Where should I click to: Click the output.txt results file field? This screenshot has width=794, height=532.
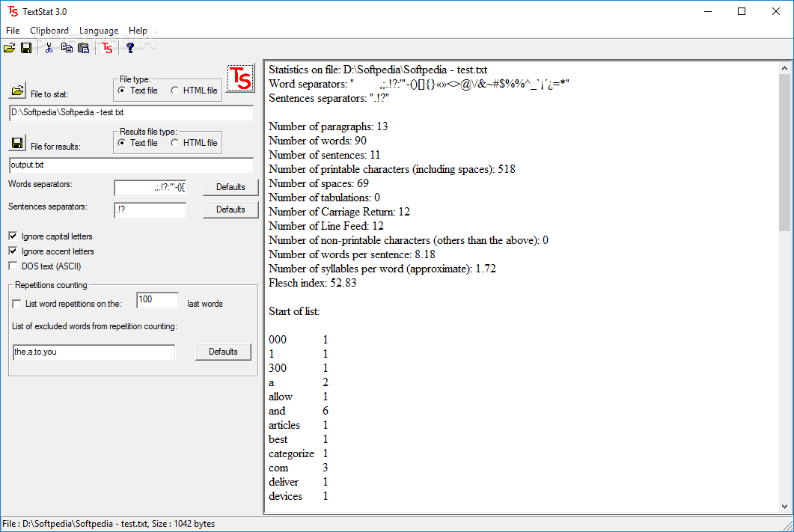(x=131, y=165)
